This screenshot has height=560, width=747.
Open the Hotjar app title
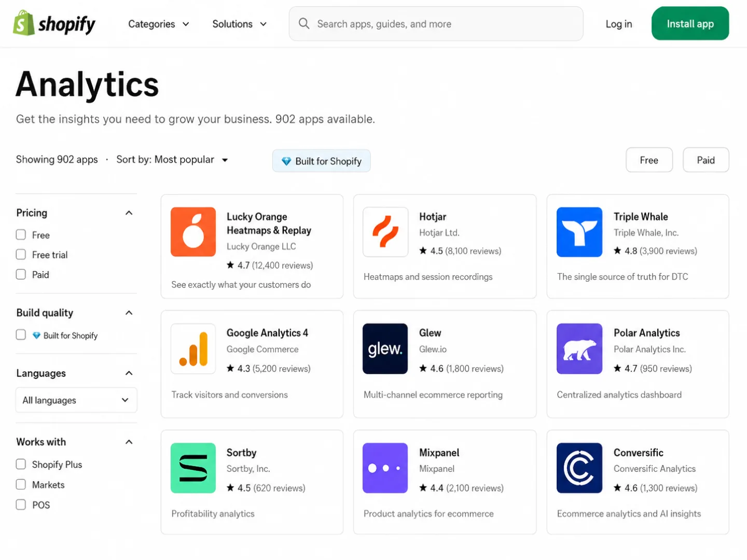pos(433,217)
